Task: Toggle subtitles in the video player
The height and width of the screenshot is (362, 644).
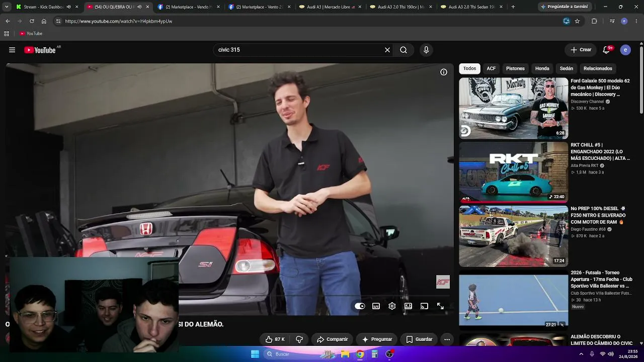Action: tap(376, 306)
